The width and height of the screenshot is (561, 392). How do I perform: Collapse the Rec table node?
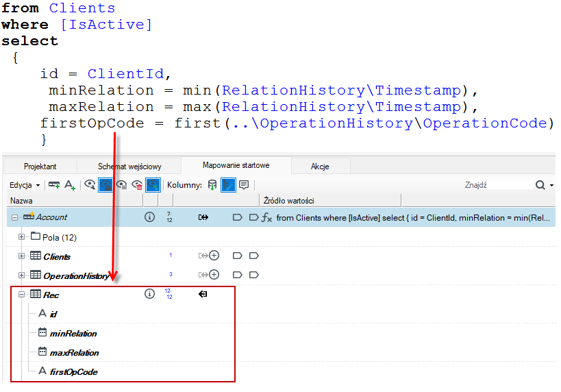pos(21,294)
